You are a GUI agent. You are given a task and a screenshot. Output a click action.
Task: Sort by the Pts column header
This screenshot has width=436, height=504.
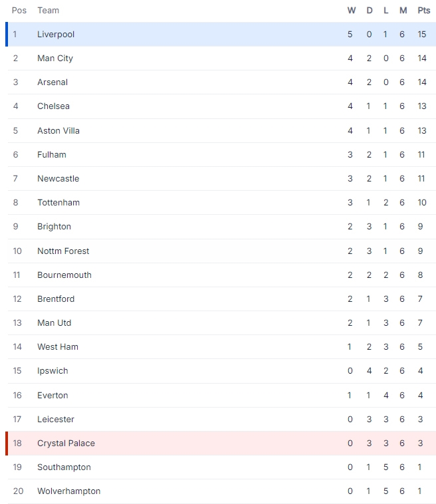tap(424, 10)
